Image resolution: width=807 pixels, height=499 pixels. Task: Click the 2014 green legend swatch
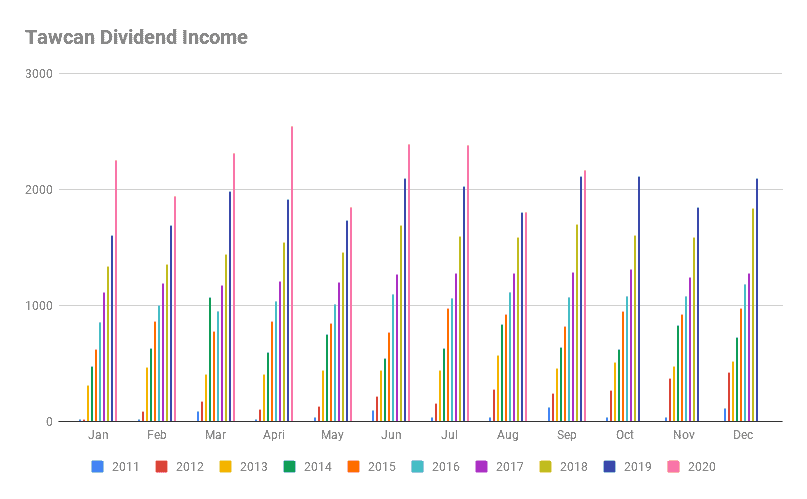tap(289, 467)
